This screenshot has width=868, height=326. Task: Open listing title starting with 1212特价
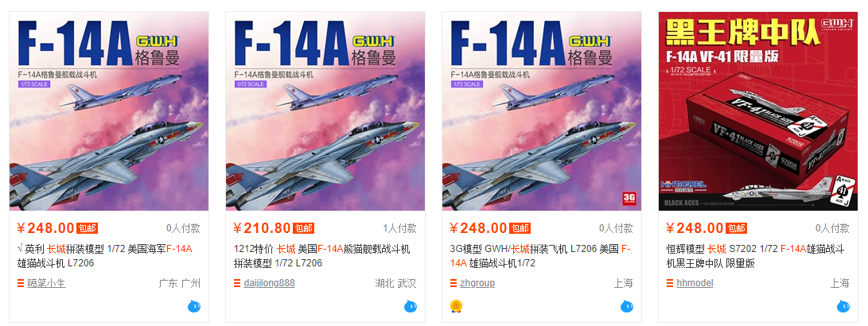coord(321,256)
